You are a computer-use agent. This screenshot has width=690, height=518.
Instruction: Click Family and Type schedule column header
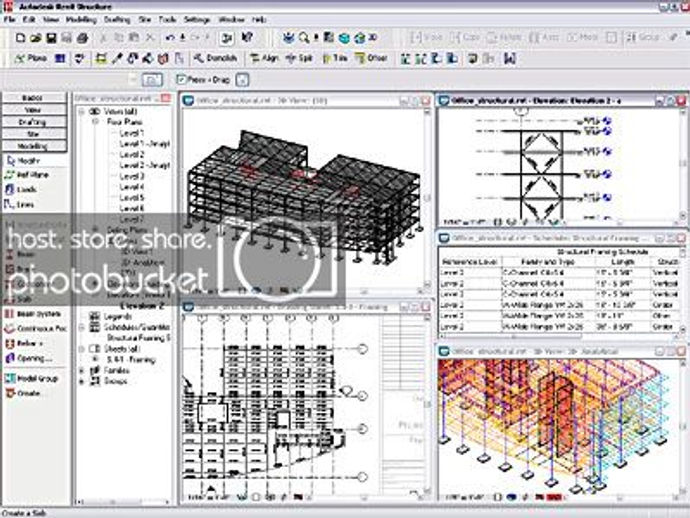point(548,262)
